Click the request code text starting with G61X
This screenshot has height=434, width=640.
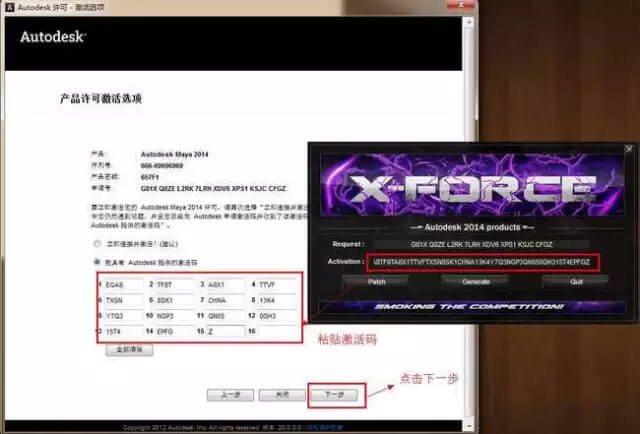[x=213, y=189]
